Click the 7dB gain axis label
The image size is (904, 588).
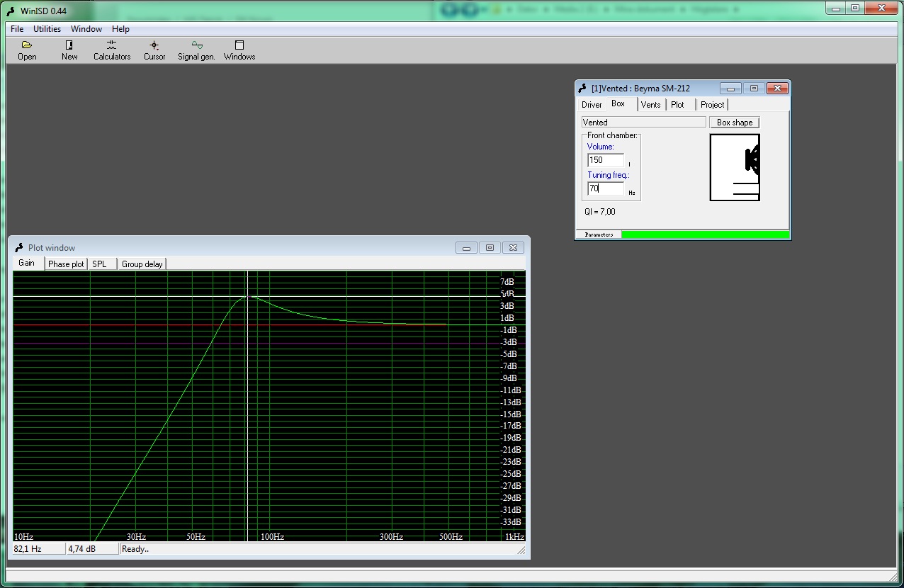click(507, 282)
